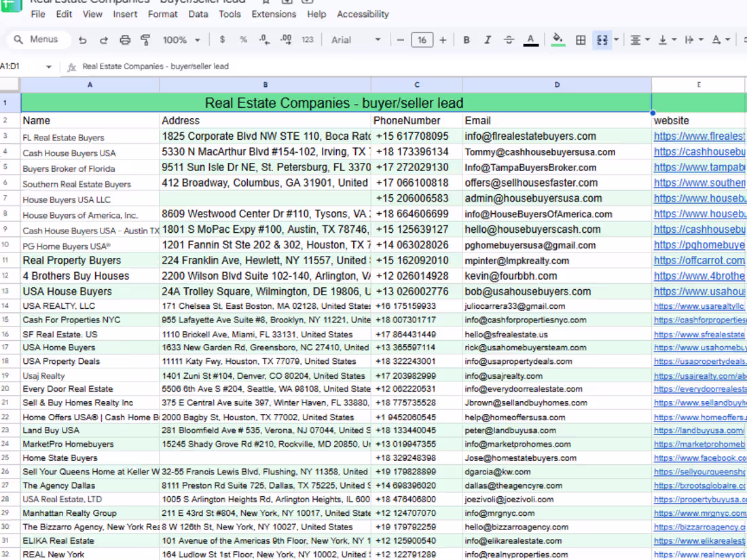This screenshot has height=560, width=747.
Task: Expand the name box dropdown arrow
Action: point(49,67)
